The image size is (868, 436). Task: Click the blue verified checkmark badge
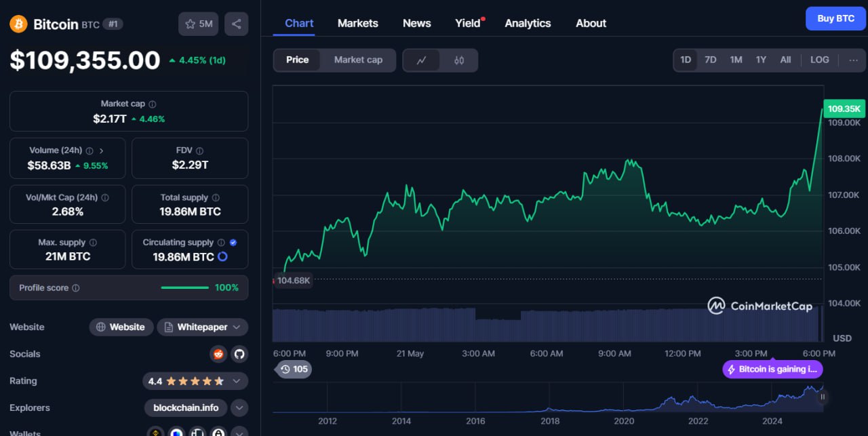pos(233,242)
